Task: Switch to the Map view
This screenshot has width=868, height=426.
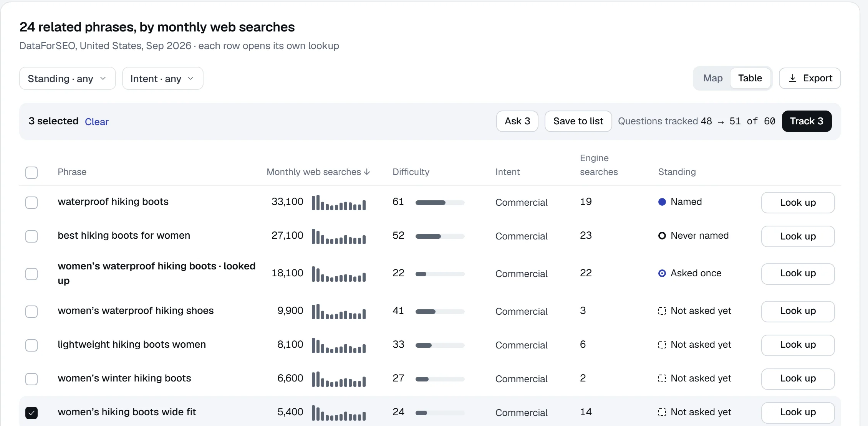Action: pyautogui.click(x=713, y=78)
